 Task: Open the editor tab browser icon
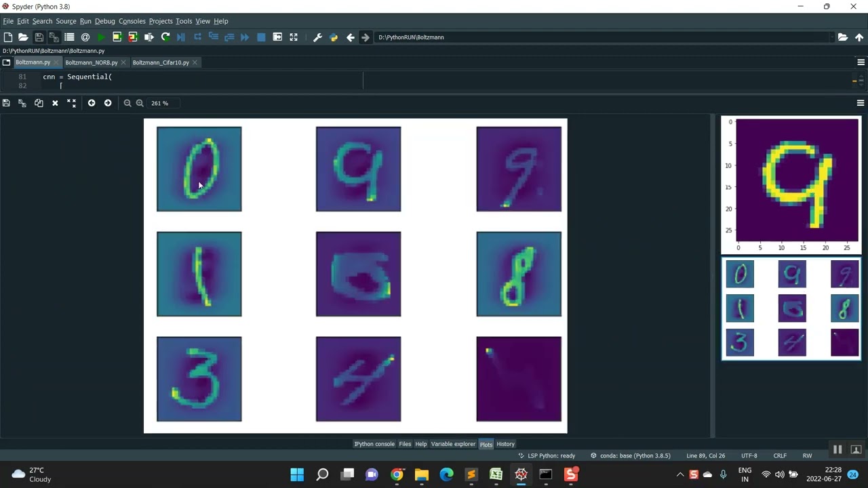click(x=6, y=62)
